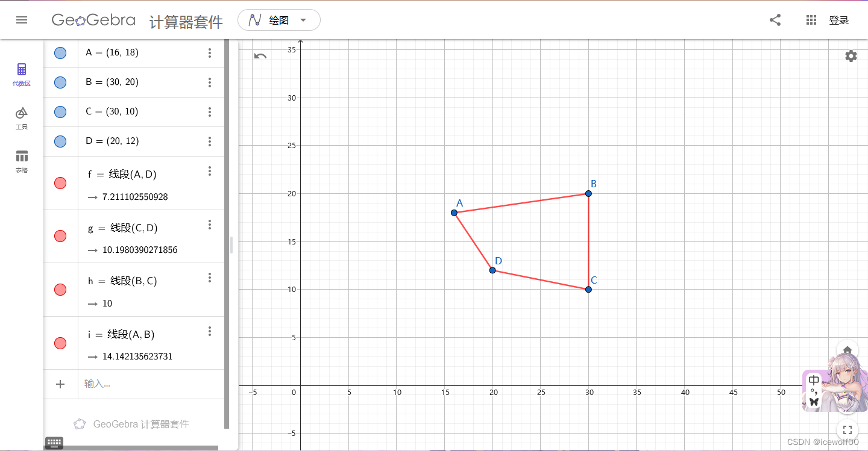868x451 pixels.
Task: Open more options for segment i row
Action: click(210, 331)
